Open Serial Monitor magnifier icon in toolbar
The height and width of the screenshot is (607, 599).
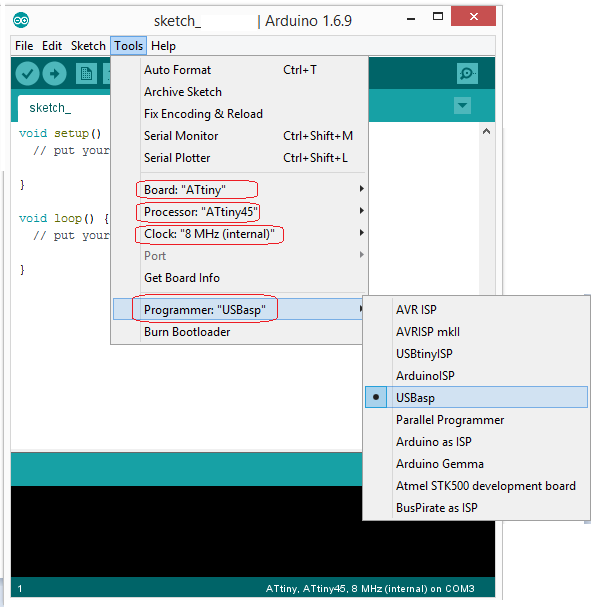click(467, 74)
